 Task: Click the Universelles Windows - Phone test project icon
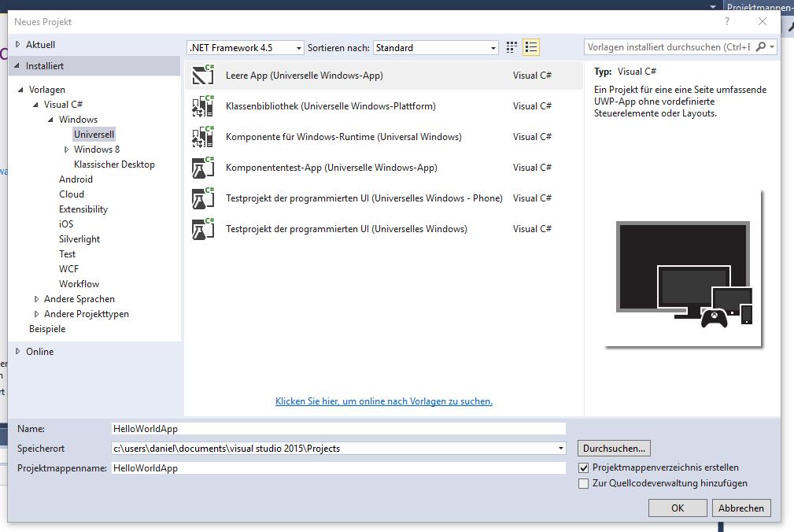(x=203, y=198)
